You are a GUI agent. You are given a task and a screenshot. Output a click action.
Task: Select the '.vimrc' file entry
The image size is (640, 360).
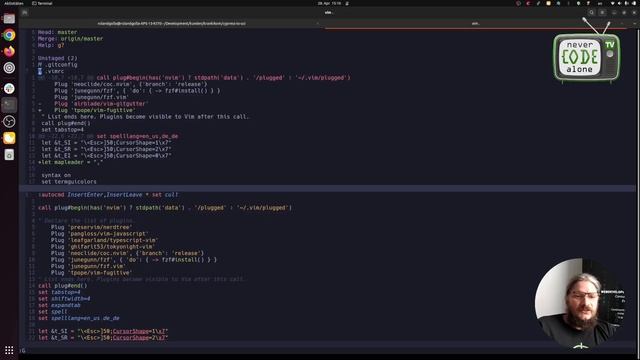(51, 71)
